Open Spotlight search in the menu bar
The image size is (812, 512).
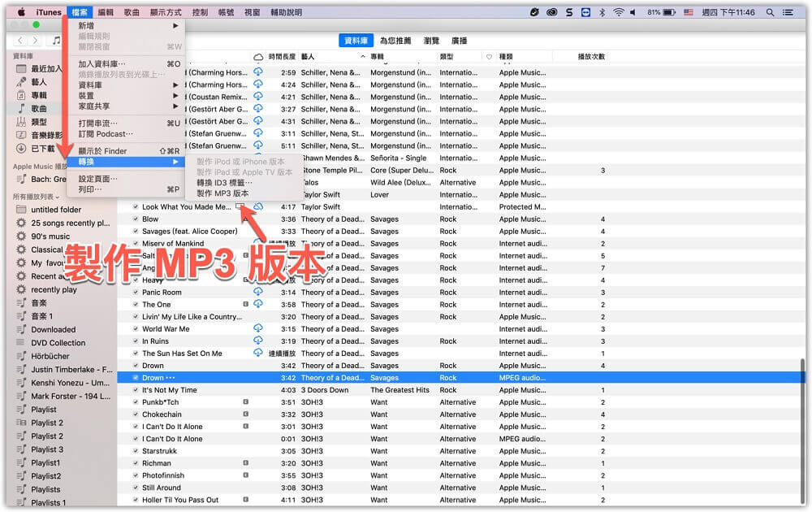coord(770,12)
